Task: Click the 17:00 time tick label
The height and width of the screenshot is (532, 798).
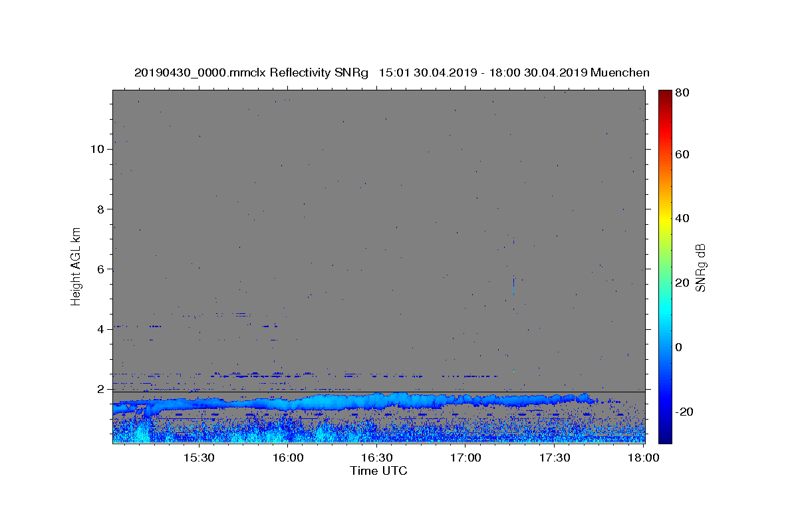Action: tap(465, 458)
